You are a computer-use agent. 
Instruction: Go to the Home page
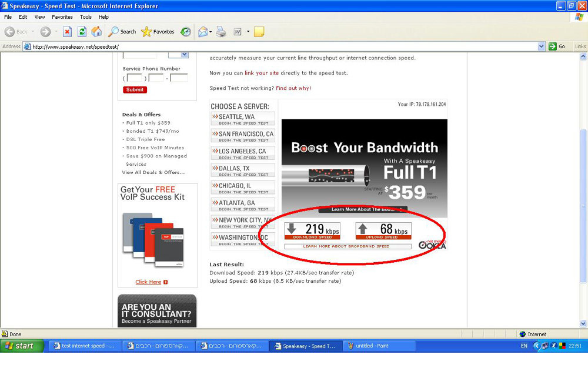pos(96,32)
